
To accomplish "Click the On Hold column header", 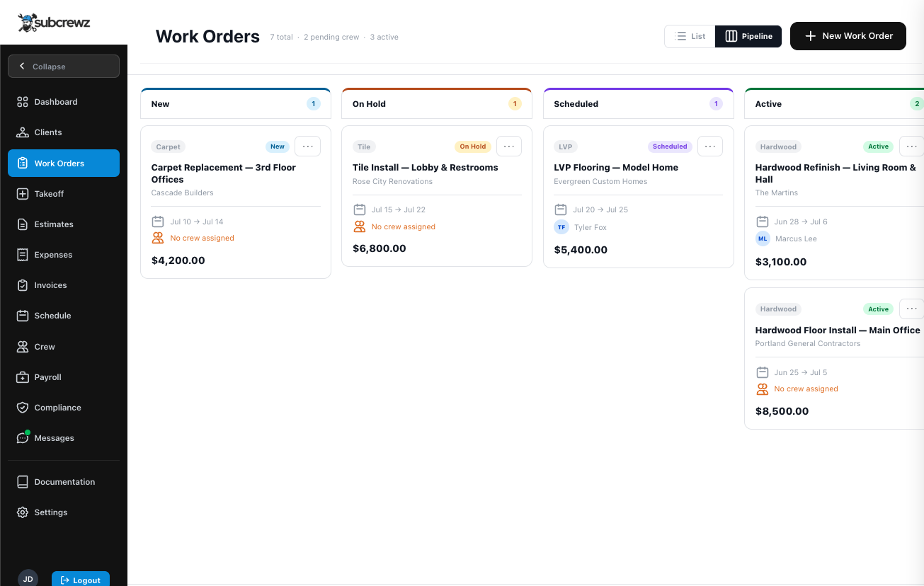I will point(437,104).
